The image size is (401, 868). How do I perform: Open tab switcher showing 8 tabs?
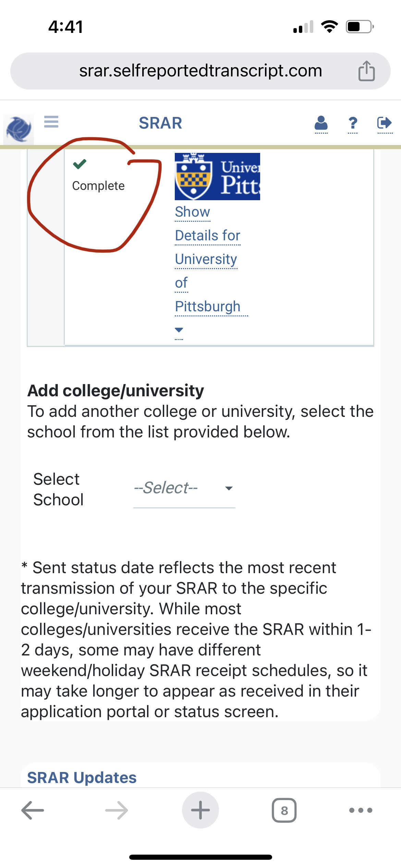(x=284, y=810)
